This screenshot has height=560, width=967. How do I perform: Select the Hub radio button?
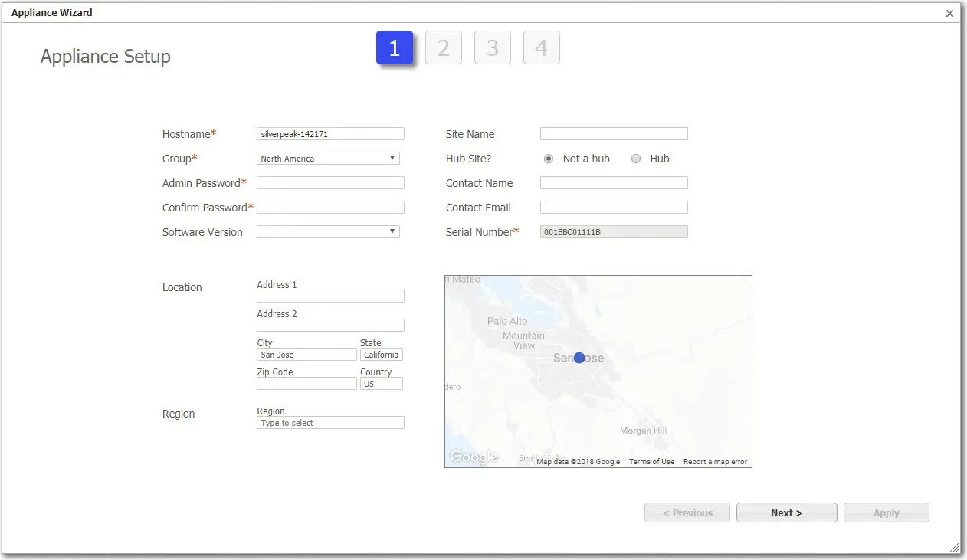pos(636,159)
